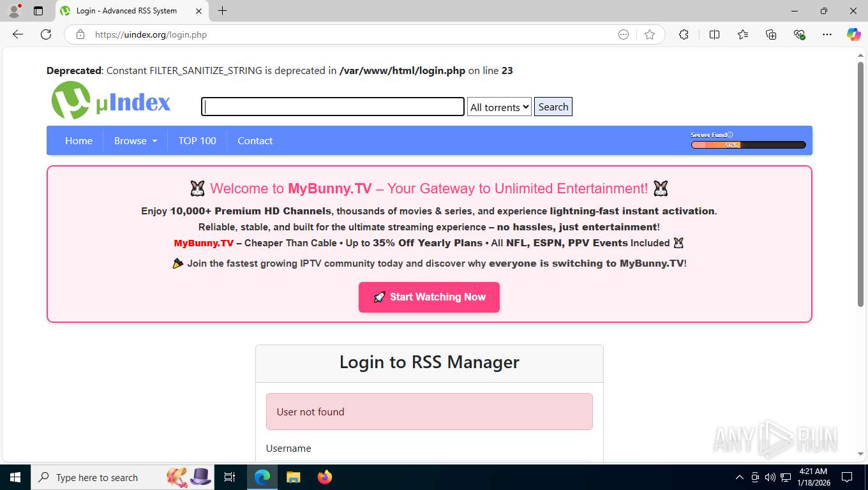Open the tab actions menu icon
The image size is (868, 490).
pos(38,11)
